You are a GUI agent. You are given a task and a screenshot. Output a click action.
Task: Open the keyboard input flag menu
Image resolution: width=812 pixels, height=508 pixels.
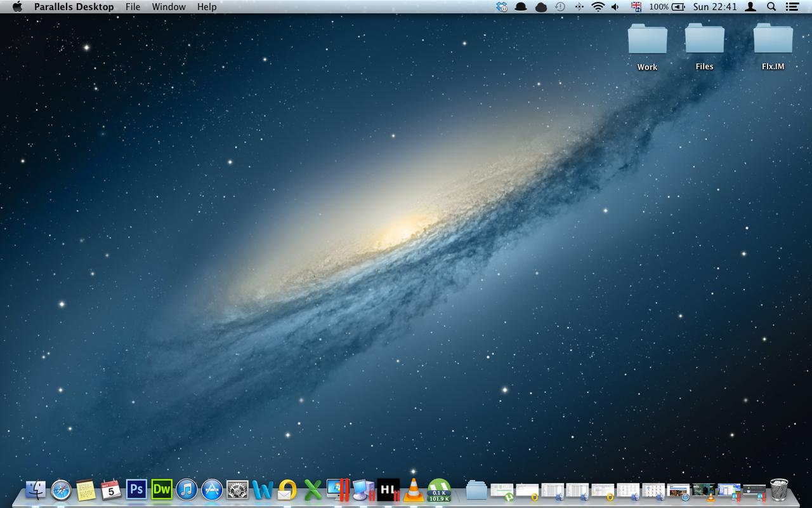point(636,7)
